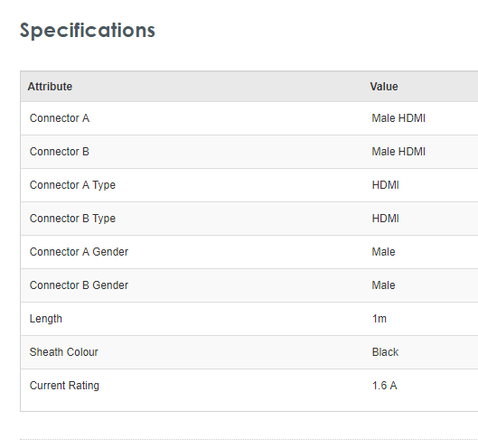478x448 pixels.
Task: Click the 1.6 A current rating value
Action: click(x=384, y=386)
